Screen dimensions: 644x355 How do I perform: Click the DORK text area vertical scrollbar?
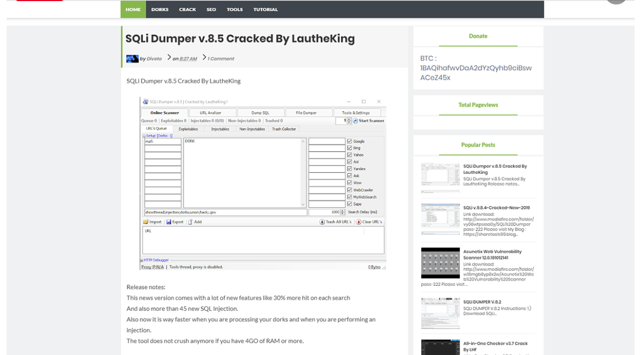click(303, 173)
